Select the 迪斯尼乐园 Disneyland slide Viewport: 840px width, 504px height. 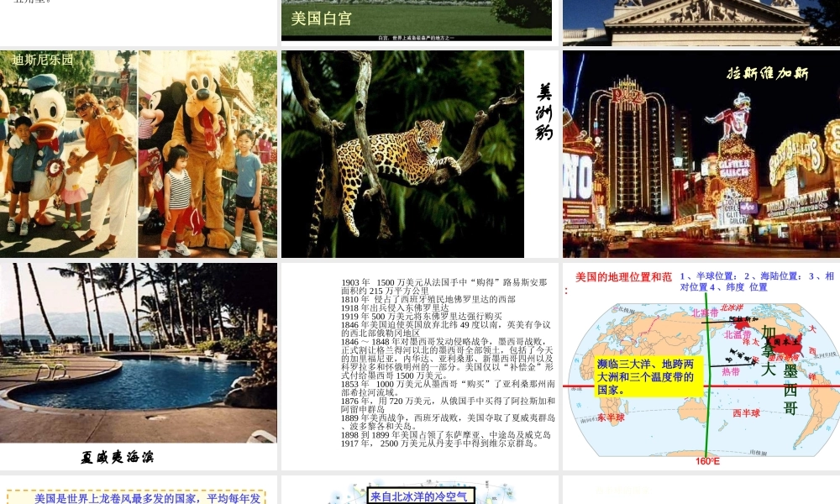pyautogui.click(x=139, y=155)
